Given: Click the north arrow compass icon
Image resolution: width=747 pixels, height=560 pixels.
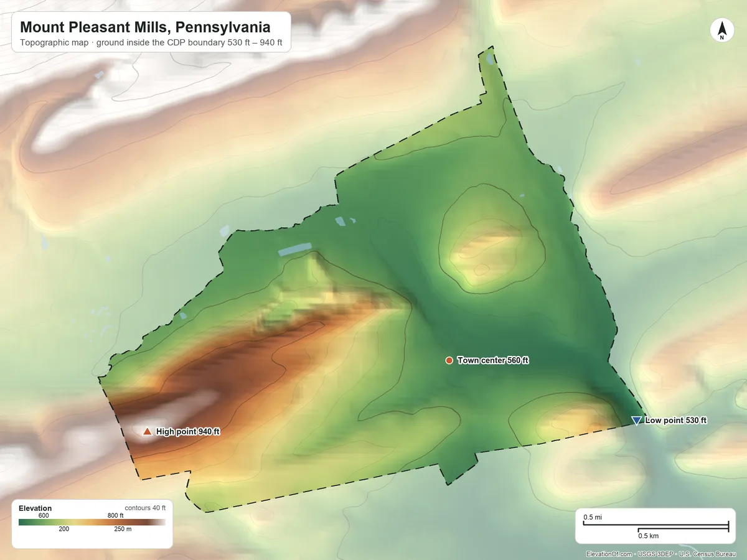Looking at the screenshot, I should click(x=721, y=30).
